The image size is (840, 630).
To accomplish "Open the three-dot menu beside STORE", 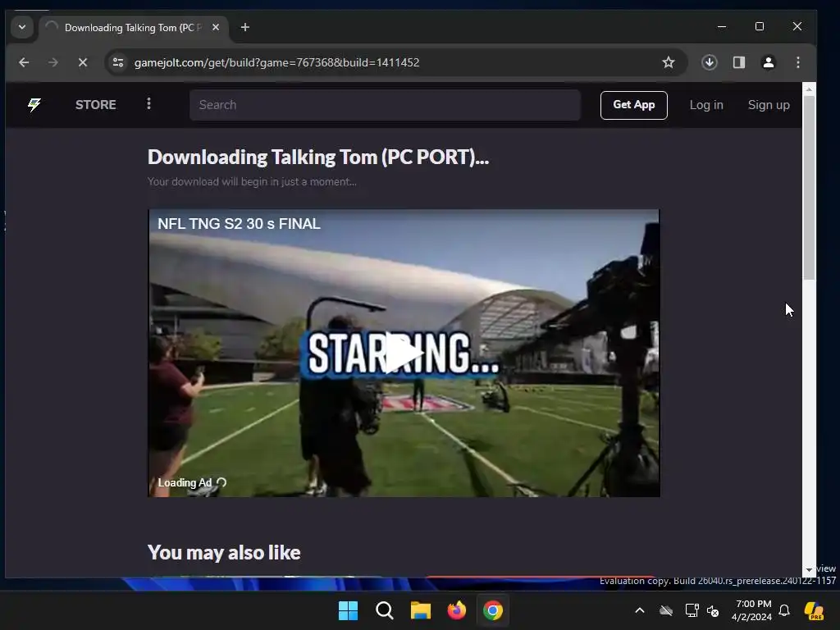I will (x=149, y=104).
